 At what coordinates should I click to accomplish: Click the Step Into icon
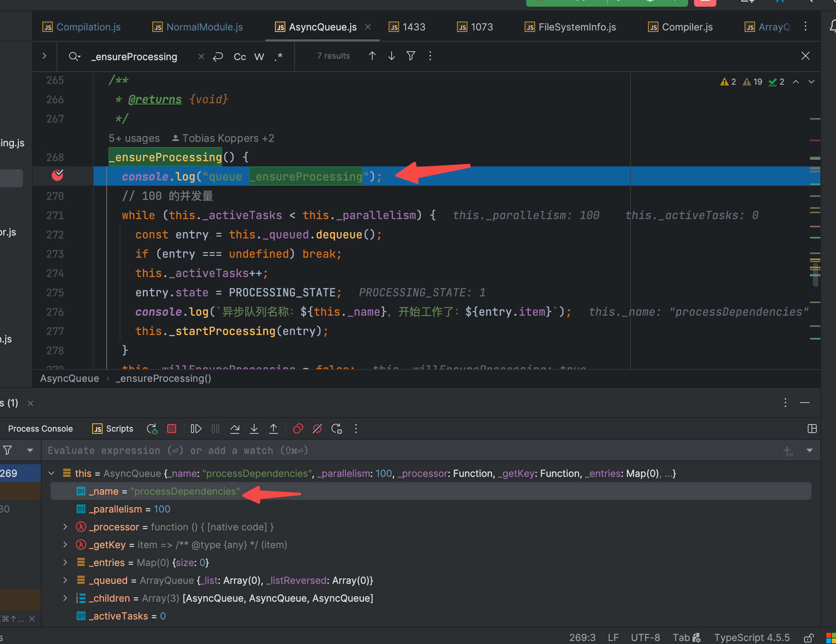[254, 429]
